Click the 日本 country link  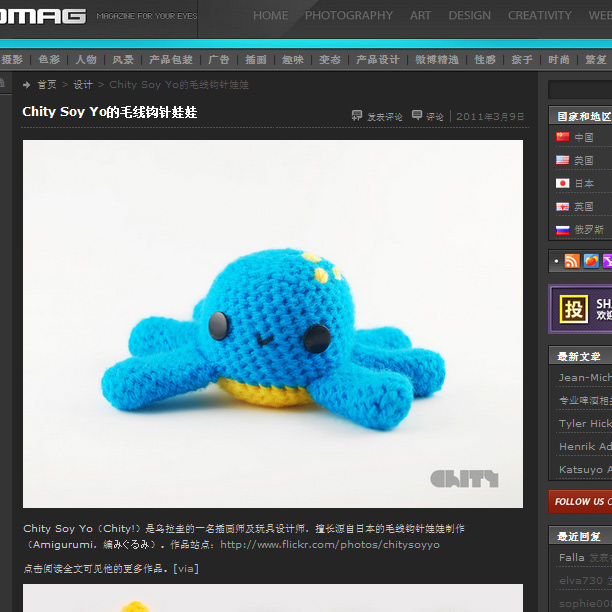(584, 183)
